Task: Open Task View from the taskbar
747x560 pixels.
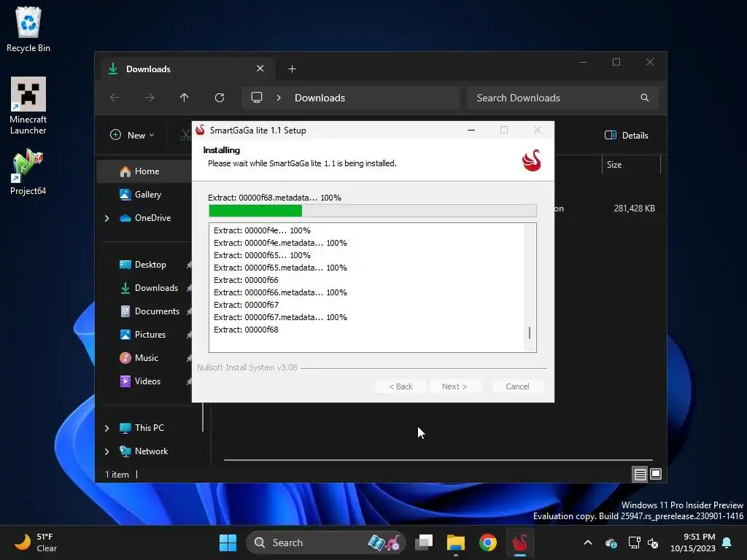Action: click(x=424, y=542)
